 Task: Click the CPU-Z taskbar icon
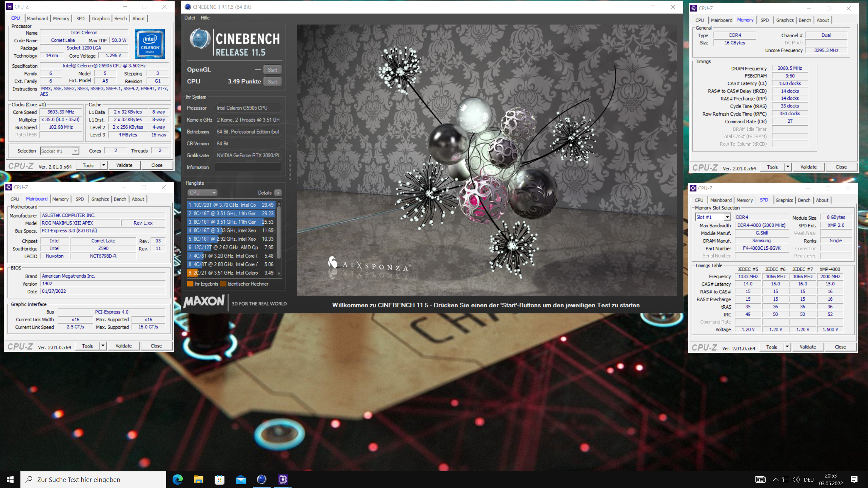(x=283, y=479)
